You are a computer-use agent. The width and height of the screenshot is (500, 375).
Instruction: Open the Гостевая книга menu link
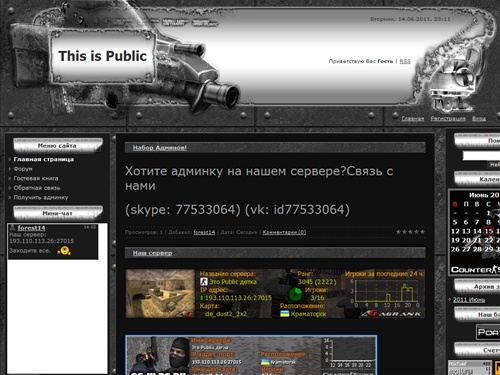(36, 178)
